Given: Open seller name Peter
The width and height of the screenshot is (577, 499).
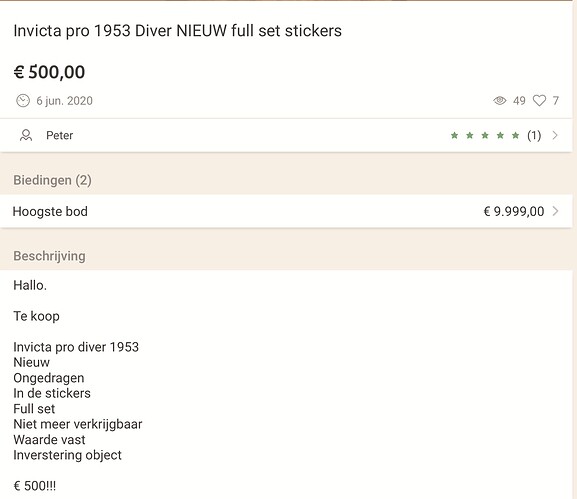Looking at the screenshot, I should (60, 135).
